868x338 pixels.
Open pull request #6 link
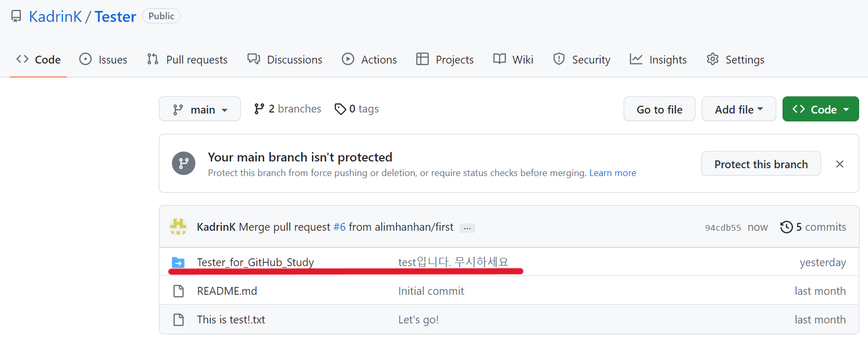click(x=340, y=227)
